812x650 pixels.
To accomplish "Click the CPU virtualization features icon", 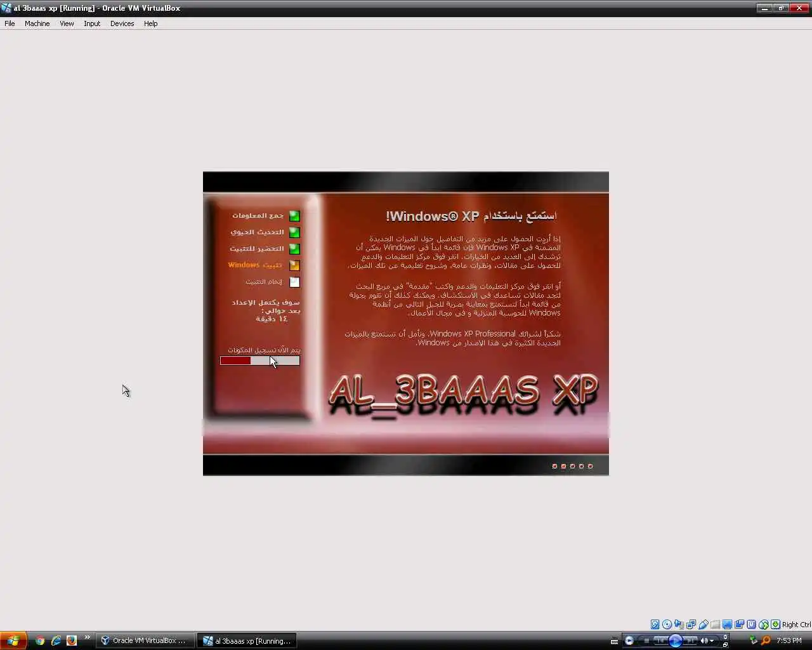I will [x=751, y=625].
